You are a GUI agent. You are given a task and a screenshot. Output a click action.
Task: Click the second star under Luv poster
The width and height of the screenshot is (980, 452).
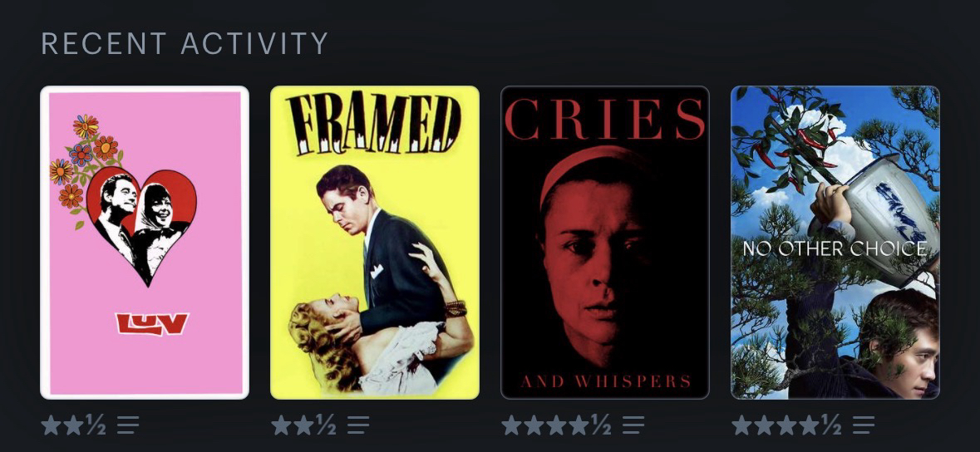[74, 425]
